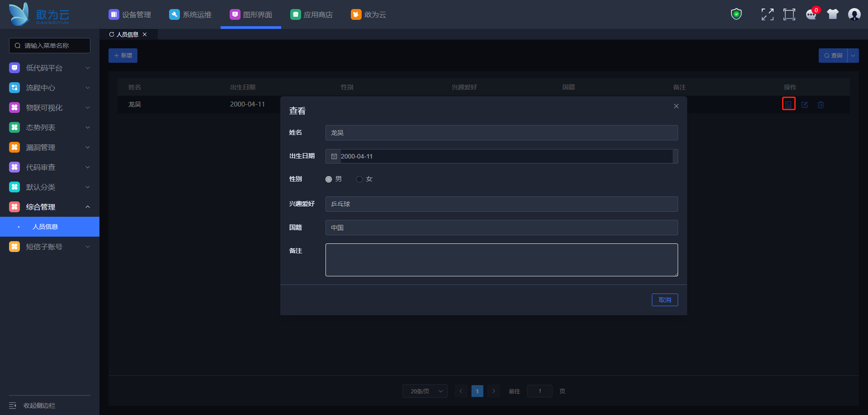Open the 短信子账号 sidebar menu
This screenshot has height=415, width=868.
pyautogui.click(x=50, y=247)
